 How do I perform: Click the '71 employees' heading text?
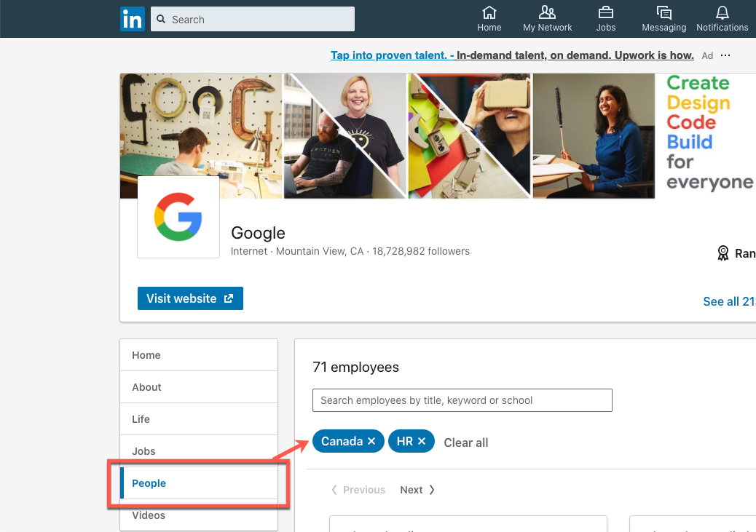(x=356, y=368)
